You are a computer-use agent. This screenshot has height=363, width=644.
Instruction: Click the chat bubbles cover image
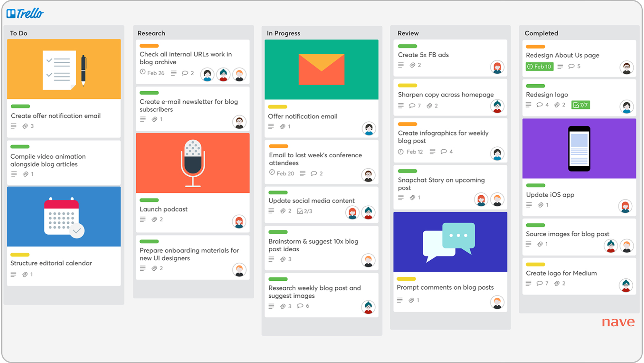tap(450, 242)
